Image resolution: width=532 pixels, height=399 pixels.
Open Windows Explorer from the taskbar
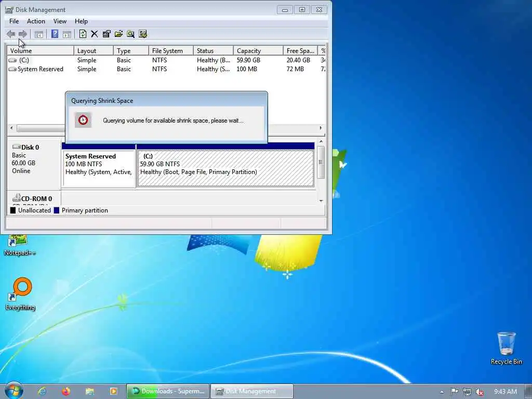point(89,391)
